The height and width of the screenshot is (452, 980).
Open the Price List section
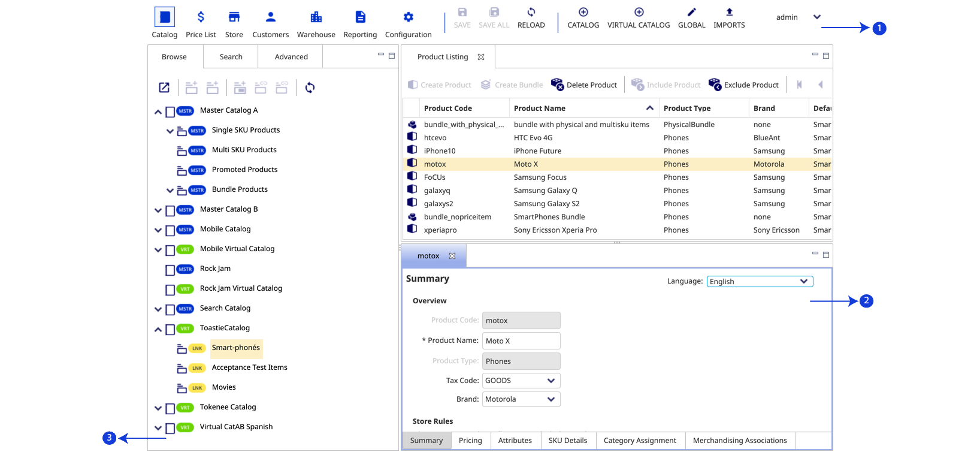[201, 17]
